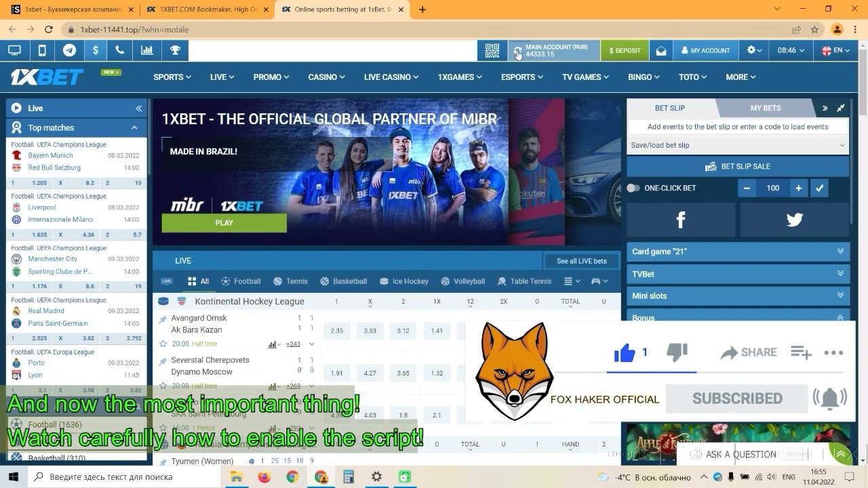
Task: Expand the TVBet panel
Action: pyautogui.click(x=738, y=274)
